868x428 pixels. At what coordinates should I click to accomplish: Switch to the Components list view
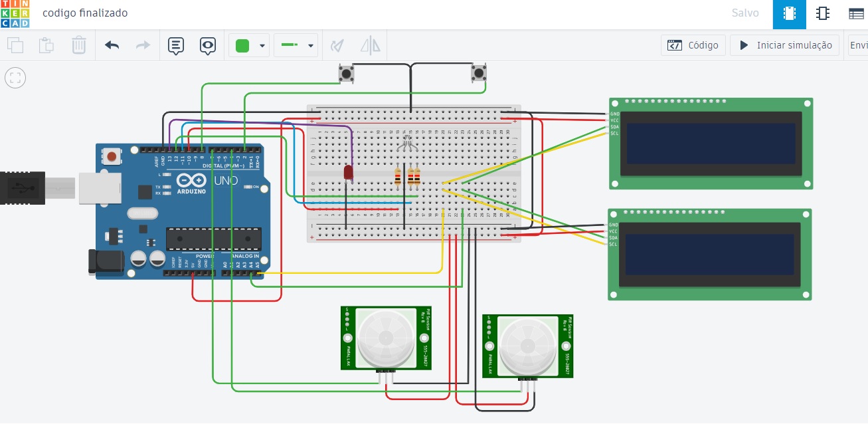click(857, 14)
